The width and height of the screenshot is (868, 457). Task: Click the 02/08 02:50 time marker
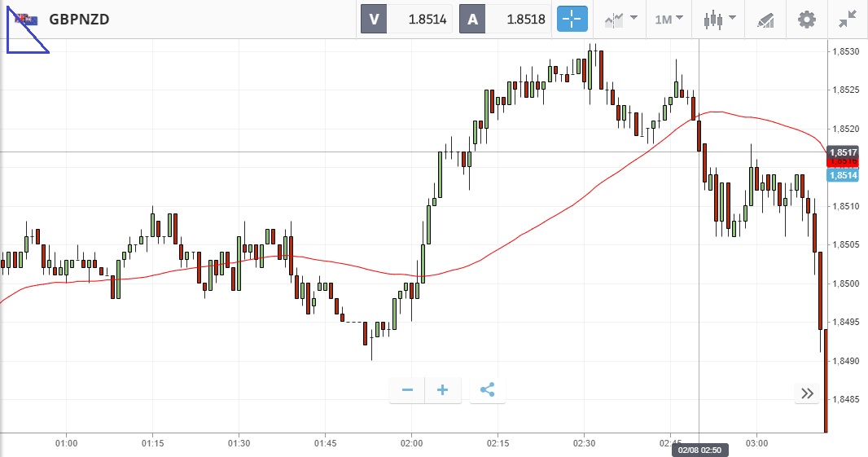coord(698,450)
